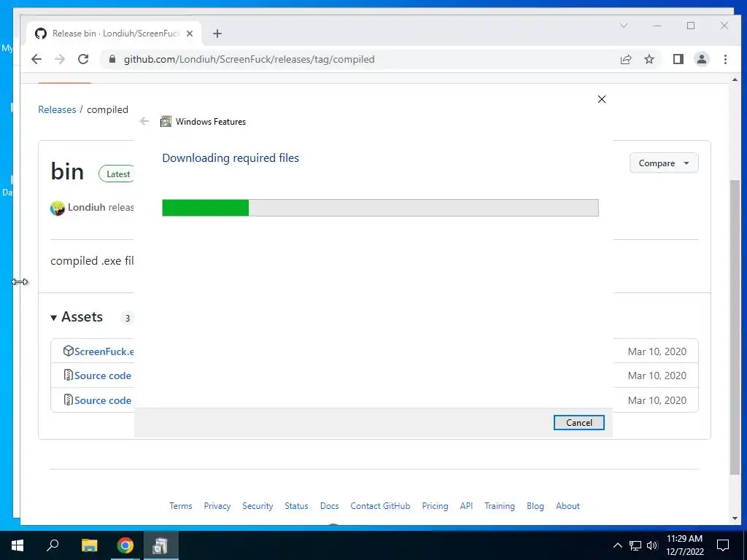The height and width of the screenshot is (560, 747).
Task: Open the Releases breadcrumb link
Action: tap(57, 109)
